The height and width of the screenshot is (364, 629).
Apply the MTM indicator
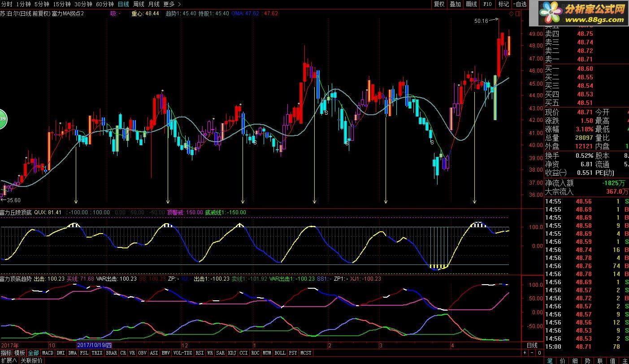point(267,353)
